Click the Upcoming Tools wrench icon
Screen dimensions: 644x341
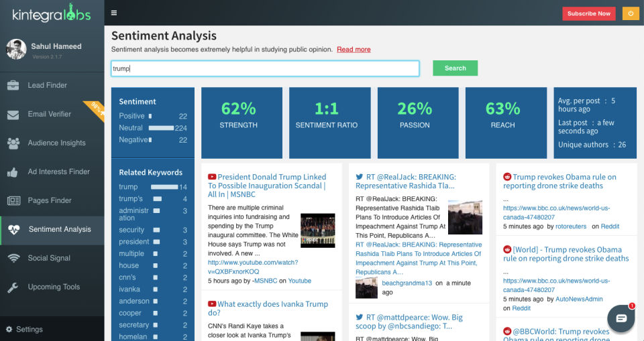tap(13, 287)
